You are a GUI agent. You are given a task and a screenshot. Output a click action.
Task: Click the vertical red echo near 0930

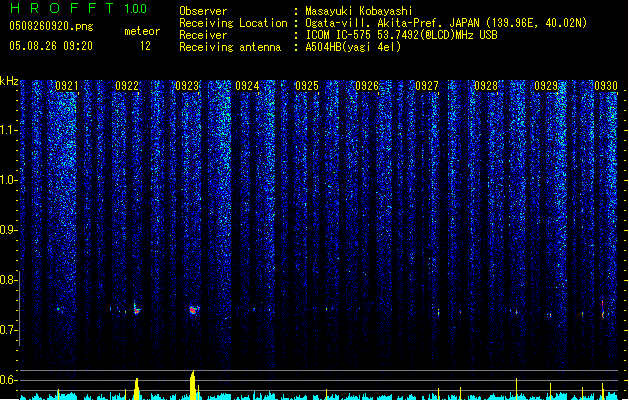tap(603, 309)
